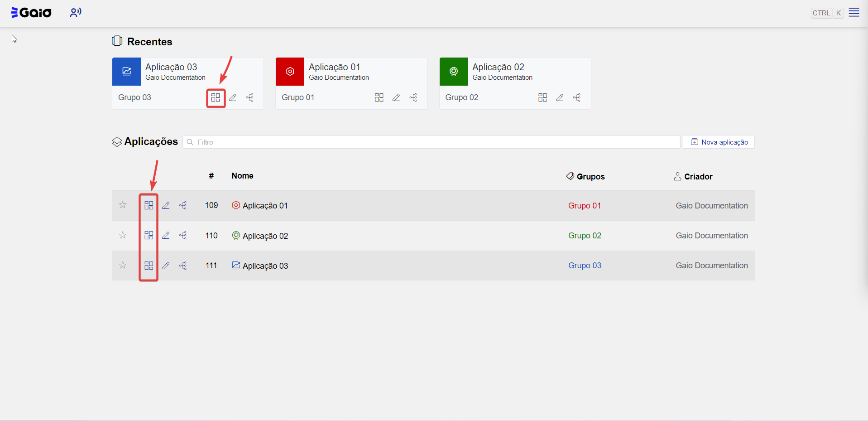Click the red Aplicação 01 thumbnail tile

(x=290, y=72)
